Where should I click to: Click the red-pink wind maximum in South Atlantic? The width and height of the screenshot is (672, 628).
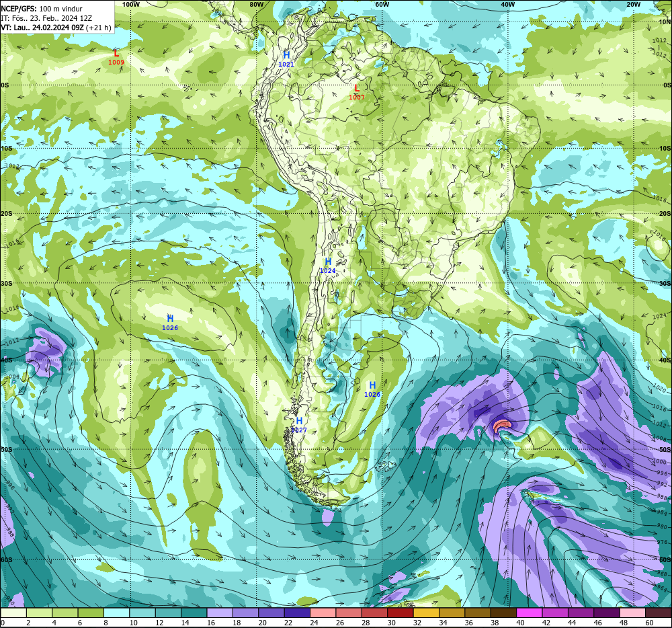[501, 426]
